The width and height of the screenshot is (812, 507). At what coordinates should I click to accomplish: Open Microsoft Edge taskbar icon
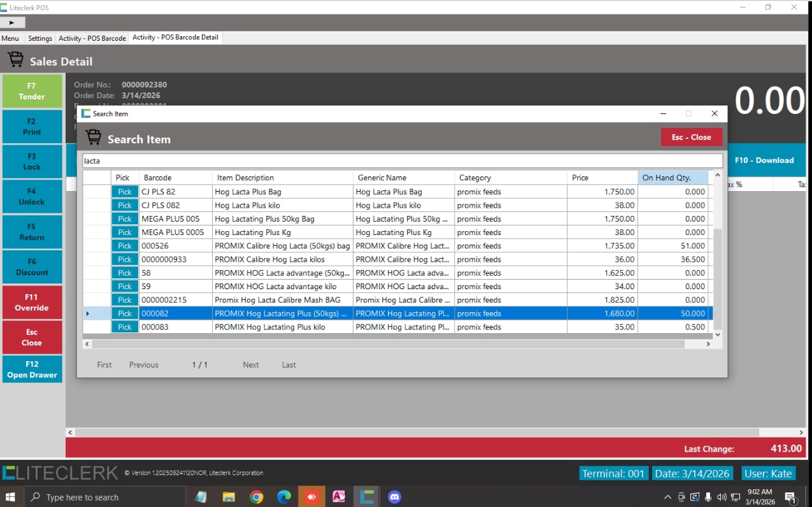tap(284, 497)
